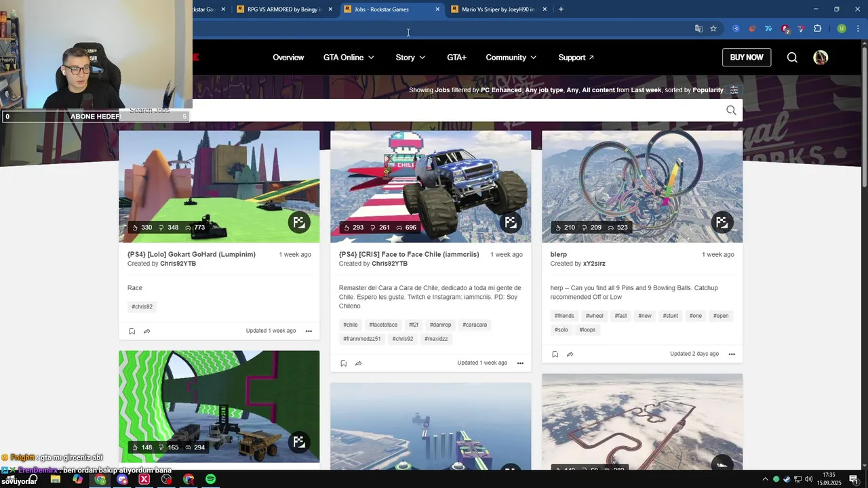Open Chris92YTB creator link under Gokart GoHard
The image size is (868, 488).
[178, 264]
